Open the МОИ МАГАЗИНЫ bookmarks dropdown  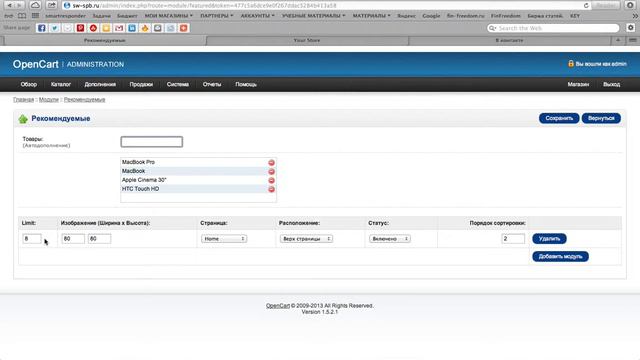coord(169,16)
